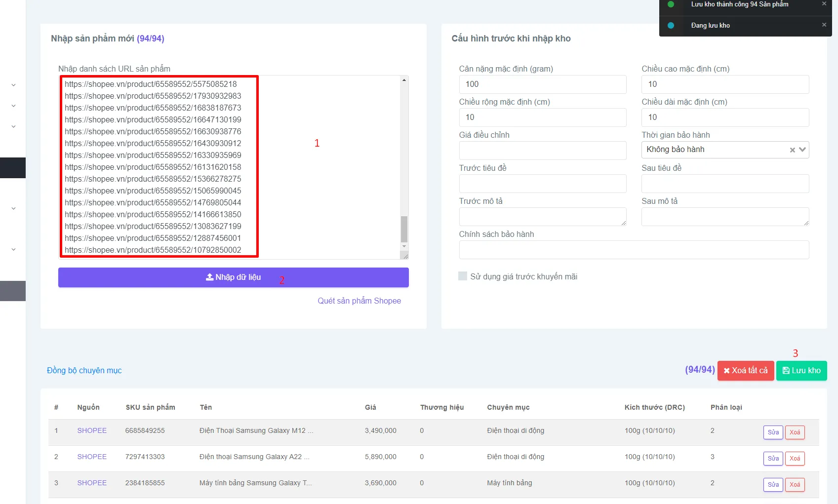Click Xoá for the Samsung Galaxy A22 row
This screenshot has width=838, height=504.
(x=795, y=459)
